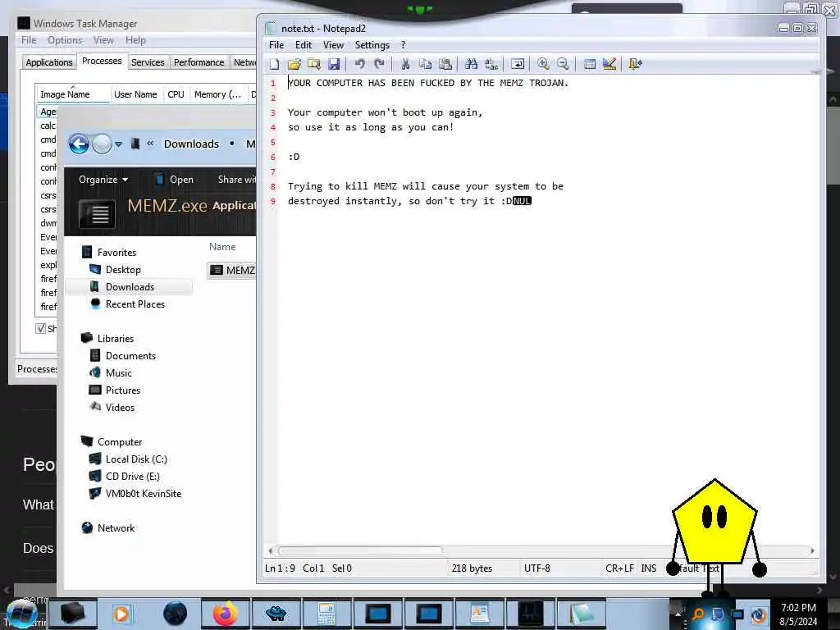This screenshot has width=840, height=630.
Task: Open the ? help menu in Notepad2
Action: [404, 45]
